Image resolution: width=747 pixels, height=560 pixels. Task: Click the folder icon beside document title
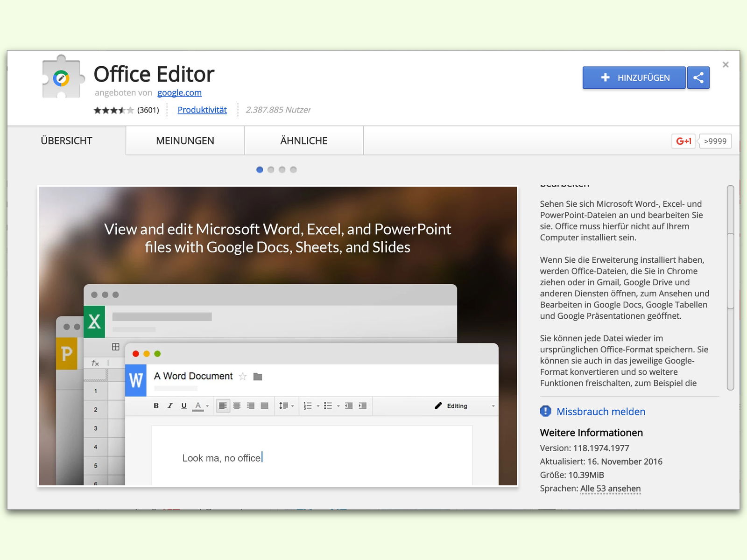[x=258, y=377]
